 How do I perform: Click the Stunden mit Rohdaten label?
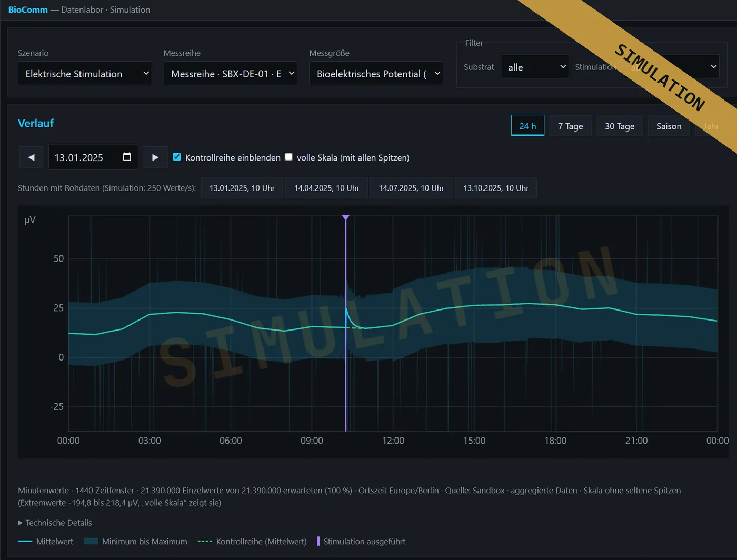pos(107,188)
